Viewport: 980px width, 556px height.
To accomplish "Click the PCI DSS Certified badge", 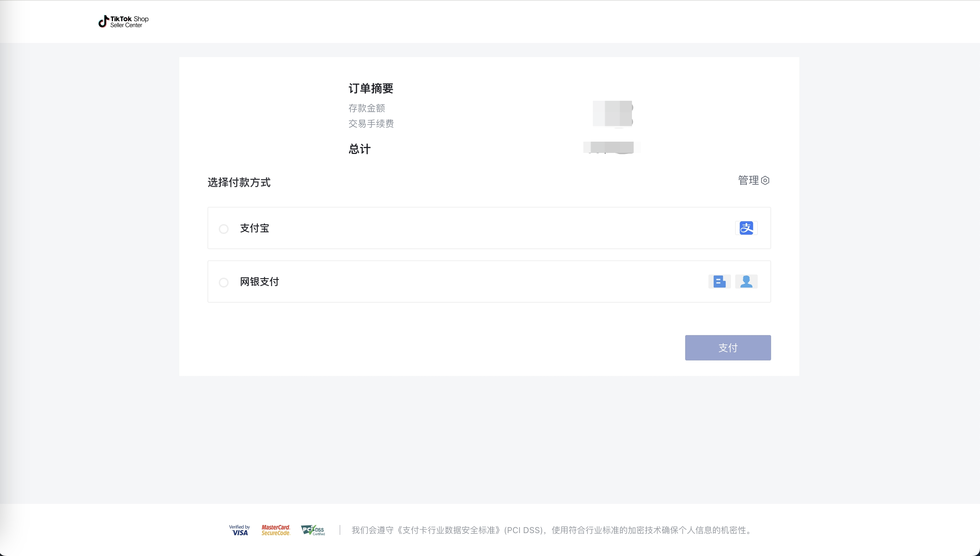I will (313, 530).
